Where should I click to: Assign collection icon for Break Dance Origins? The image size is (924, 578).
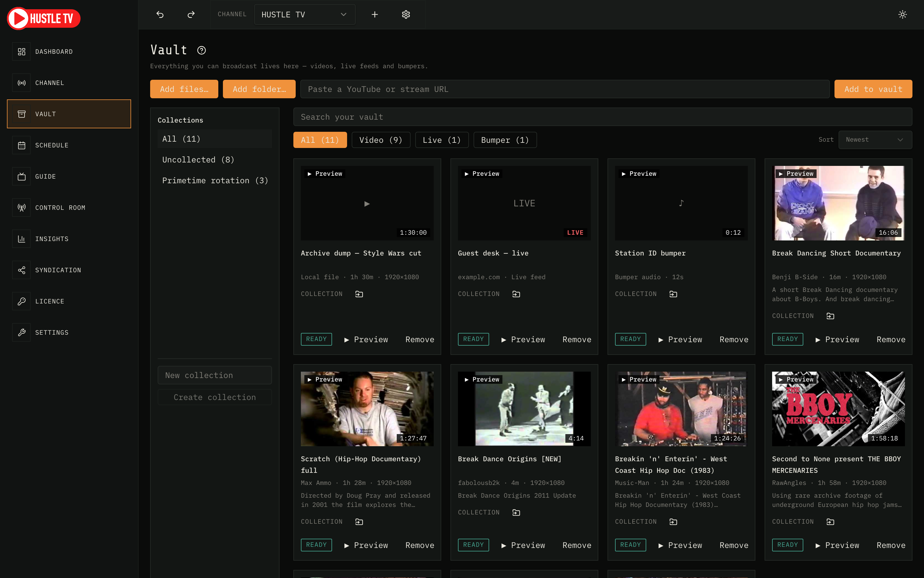click(x=516, y=513)
